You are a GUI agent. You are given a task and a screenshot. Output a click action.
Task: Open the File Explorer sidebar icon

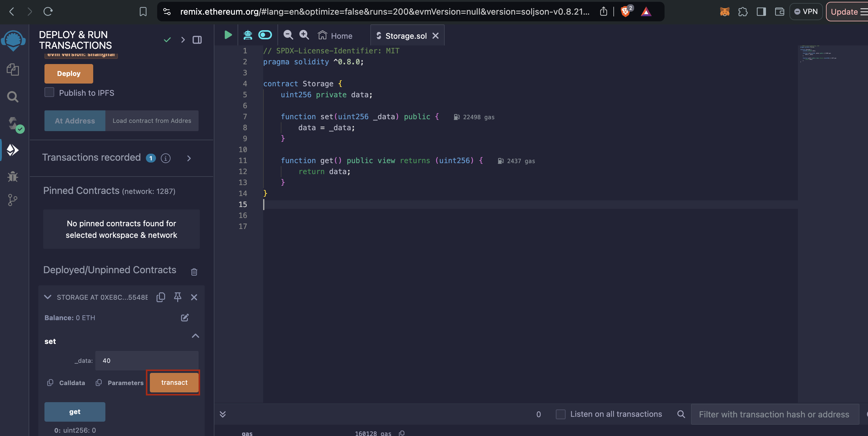coord(13,70)
